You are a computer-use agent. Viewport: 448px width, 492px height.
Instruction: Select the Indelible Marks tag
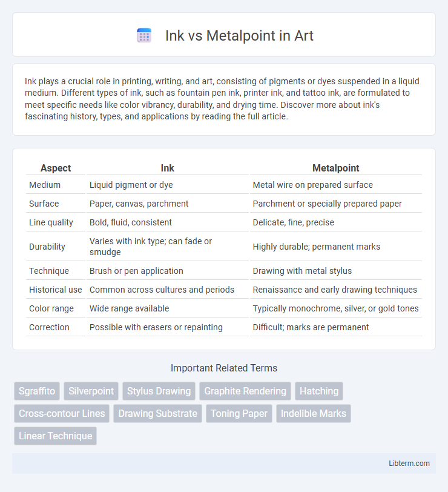click(314, 413)
